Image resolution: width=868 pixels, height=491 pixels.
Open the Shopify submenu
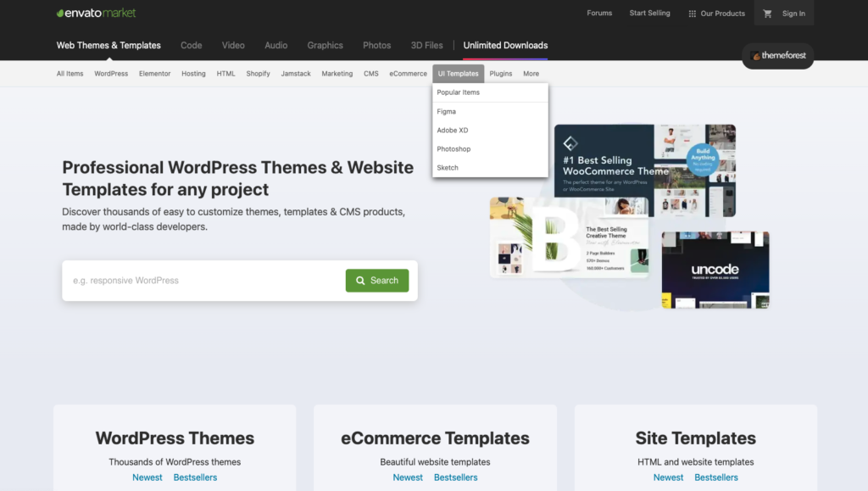click(258, 74)
